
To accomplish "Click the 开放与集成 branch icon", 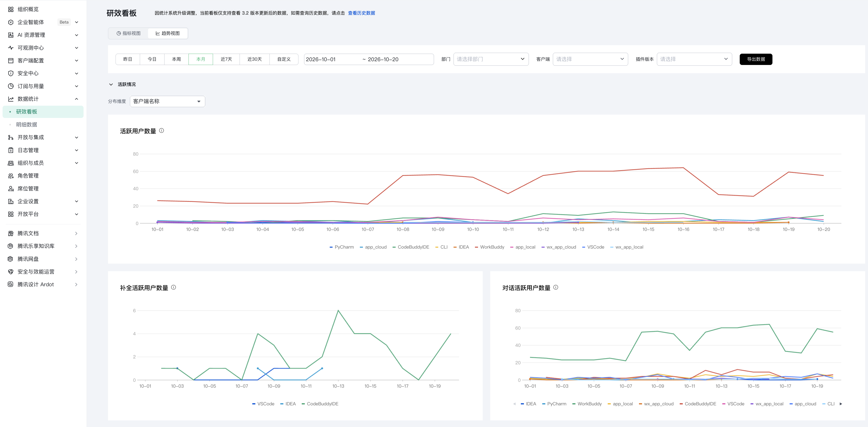I will click(11, 137).
